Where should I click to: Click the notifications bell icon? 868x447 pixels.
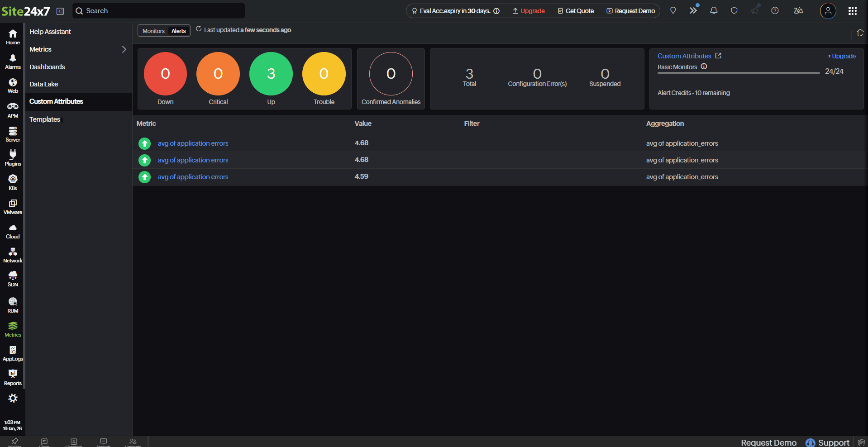coord(714,11)
